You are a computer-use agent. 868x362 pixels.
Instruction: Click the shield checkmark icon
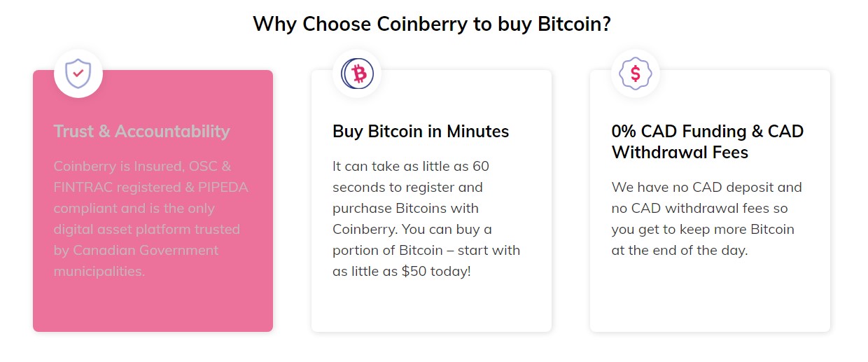point(78,73)
